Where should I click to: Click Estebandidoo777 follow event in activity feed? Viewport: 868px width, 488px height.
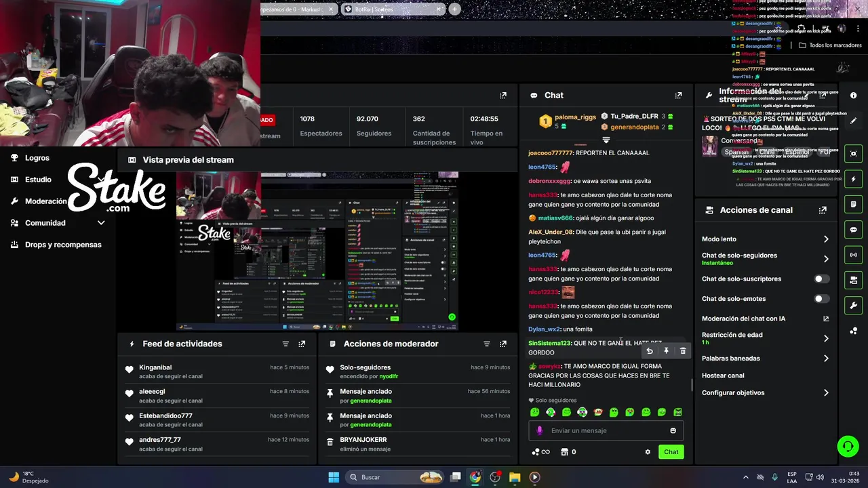(x=216, y=420)
